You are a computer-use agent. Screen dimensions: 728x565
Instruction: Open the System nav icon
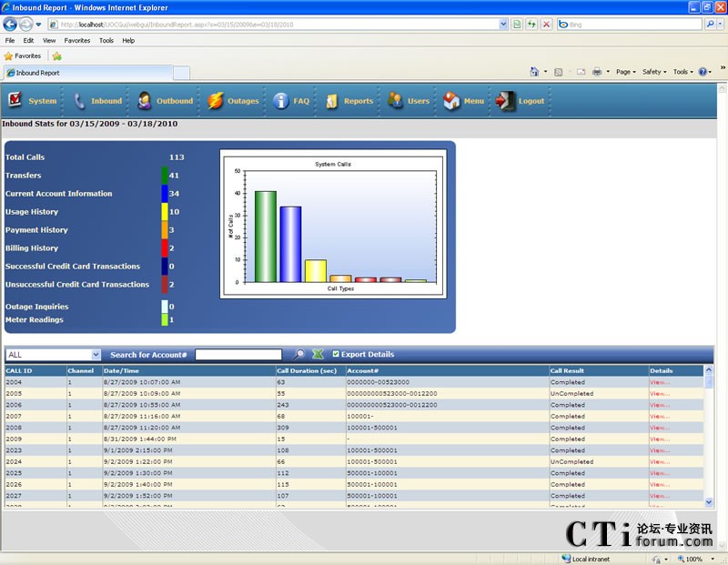pos(15,101)
